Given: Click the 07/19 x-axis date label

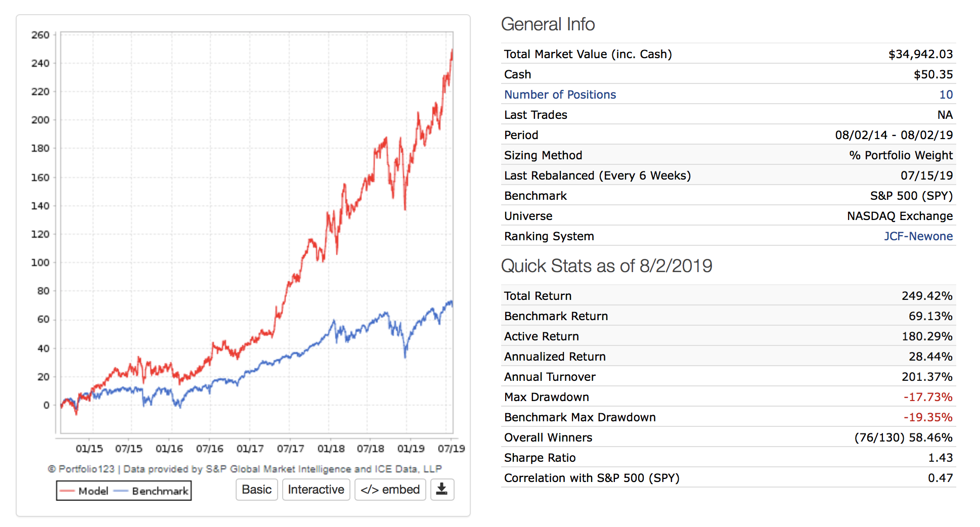Looking at the screenshot, I should [x=451, y=449].
